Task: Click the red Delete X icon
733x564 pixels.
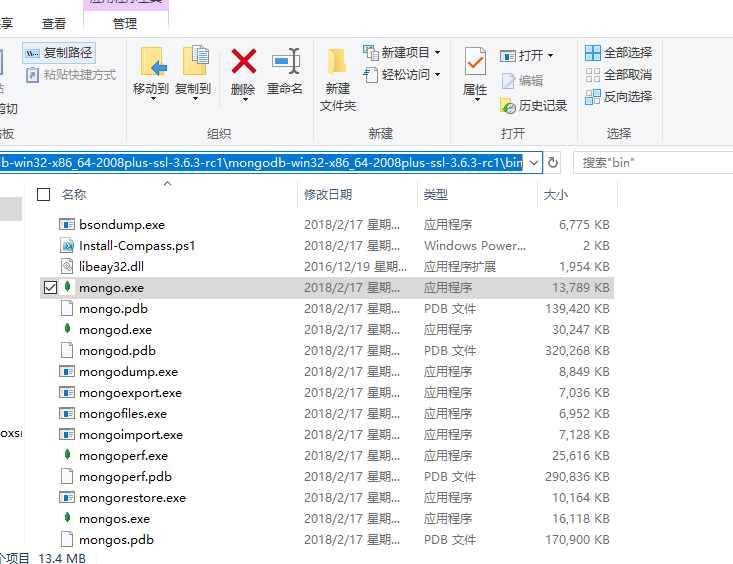Action: pos(244,61)
